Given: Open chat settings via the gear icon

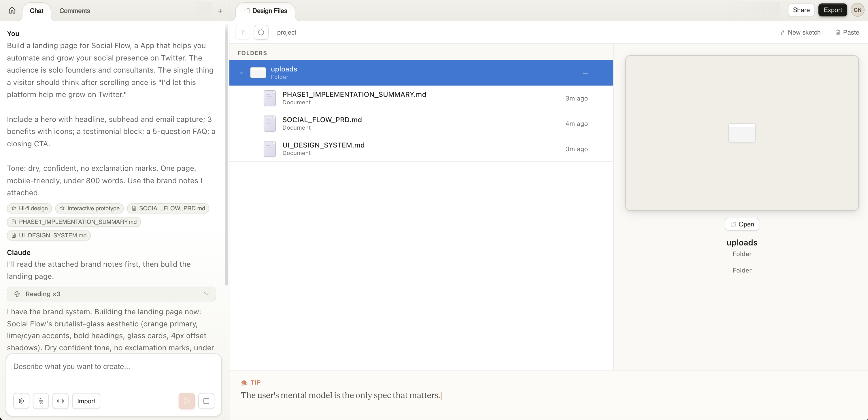Looking at the screenshot, I should tap(21, 401).
